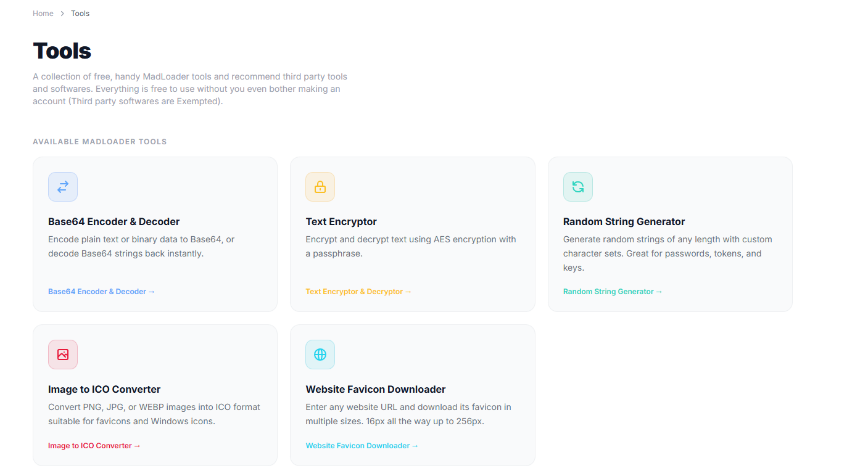This screenshot has height=476, width=868.
Task: Click the arrow in the Base64 Encoder link
Action: tap(152, 291)
